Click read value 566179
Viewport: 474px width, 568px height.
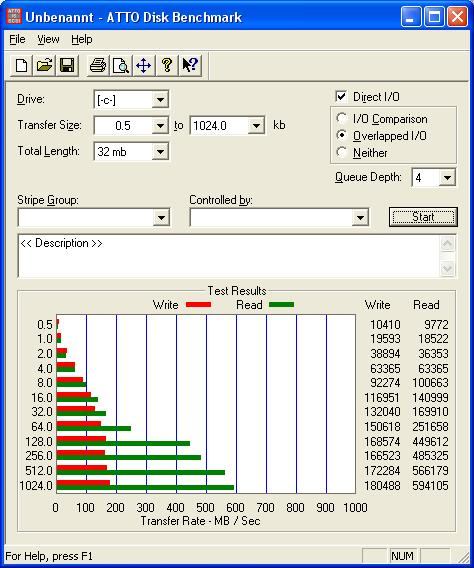pyautogui.click(x=430, y=471)
